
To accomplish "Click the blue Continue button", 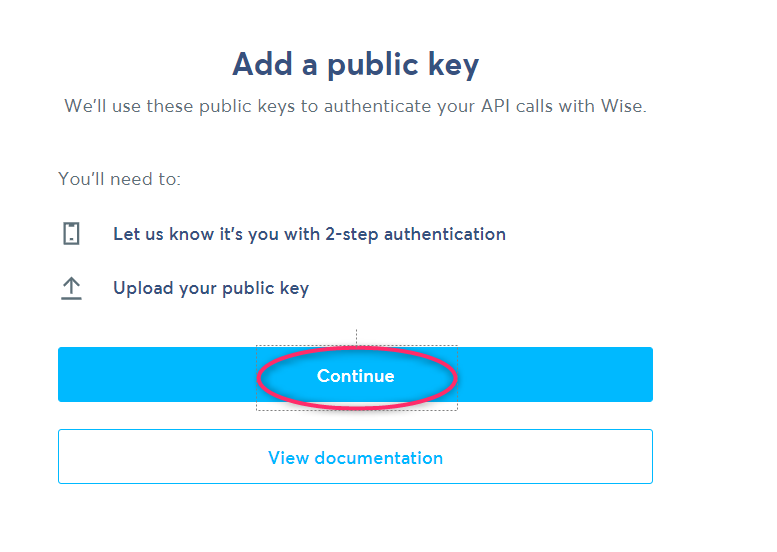I will pyautogui.click(x=355, y=375).
